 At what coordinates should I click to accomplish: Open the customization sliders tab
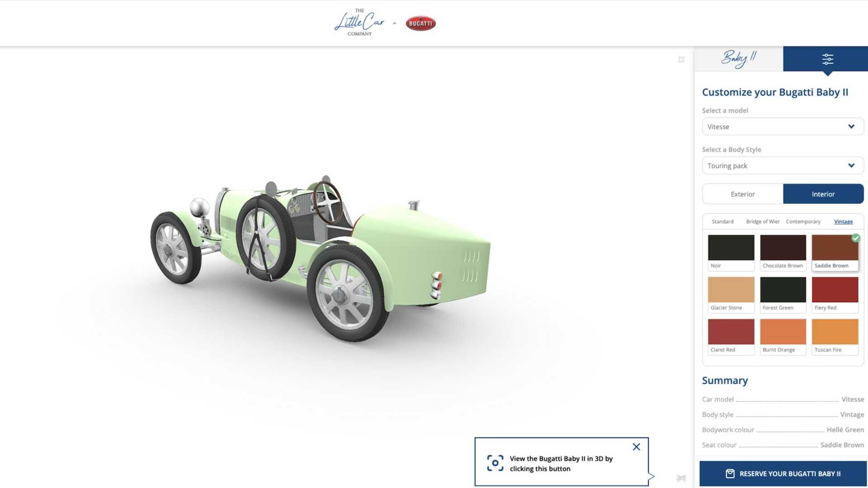point(827,59)
